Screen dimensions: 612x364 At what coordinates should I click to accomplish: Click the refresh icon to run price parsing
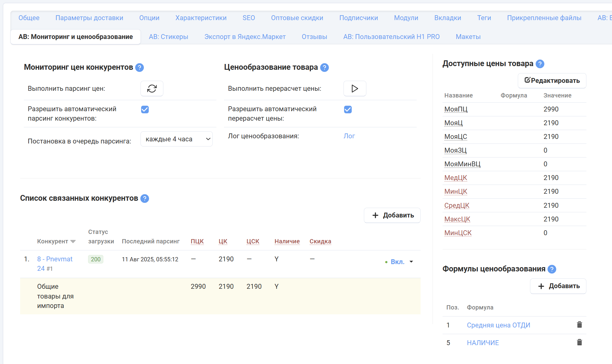(x=152, y=89)
